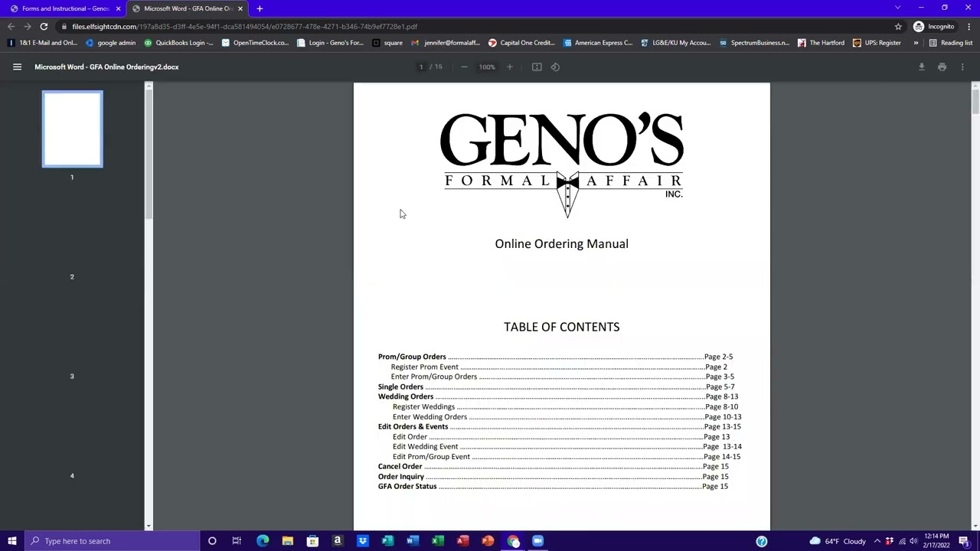
Task: Open Word from taskbar
Action: [x=412, y=541]
